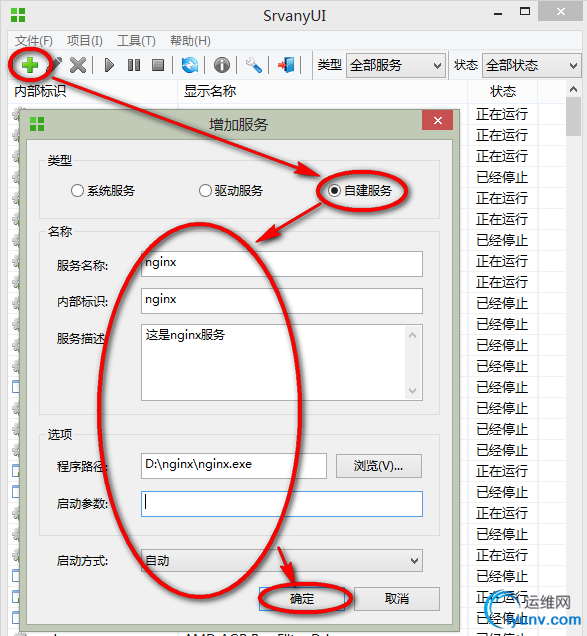
Task: Click the wrench settings toolbar icon
Action: coord(254,65)
